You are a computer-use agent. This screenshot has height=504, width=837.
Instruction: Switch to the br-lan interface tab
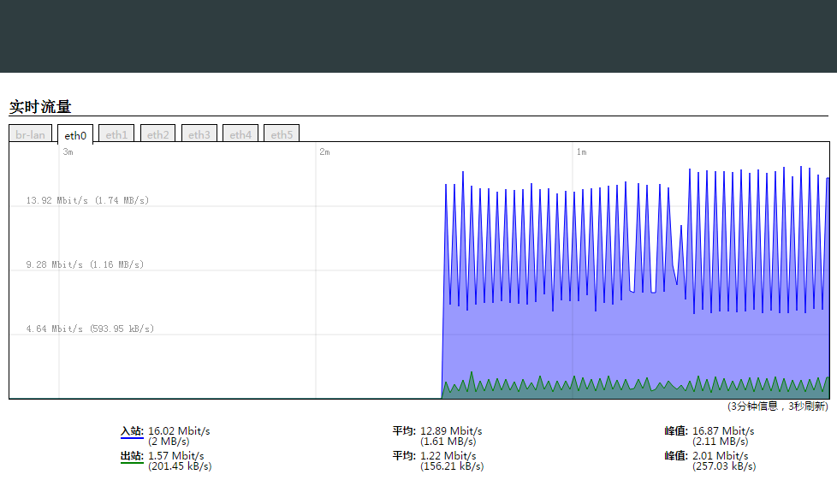coord(31,134)
